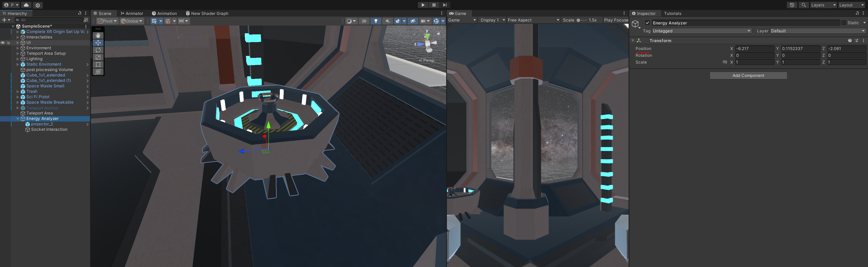
Task: Select the Rotate tool in scene toolbar
Action: [x=98, y=50]
